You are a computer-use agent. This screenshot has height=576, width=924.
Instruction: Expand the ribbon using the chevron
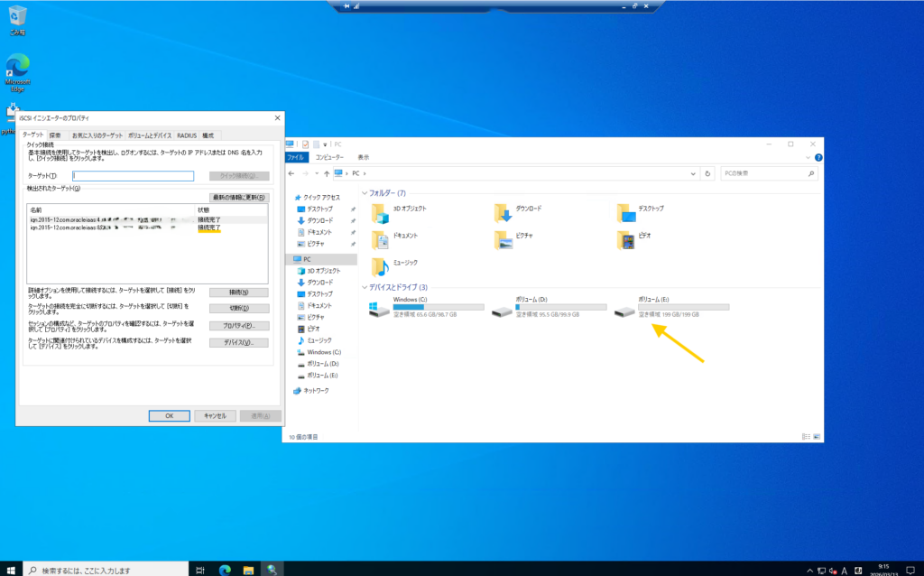click(805, 156)
